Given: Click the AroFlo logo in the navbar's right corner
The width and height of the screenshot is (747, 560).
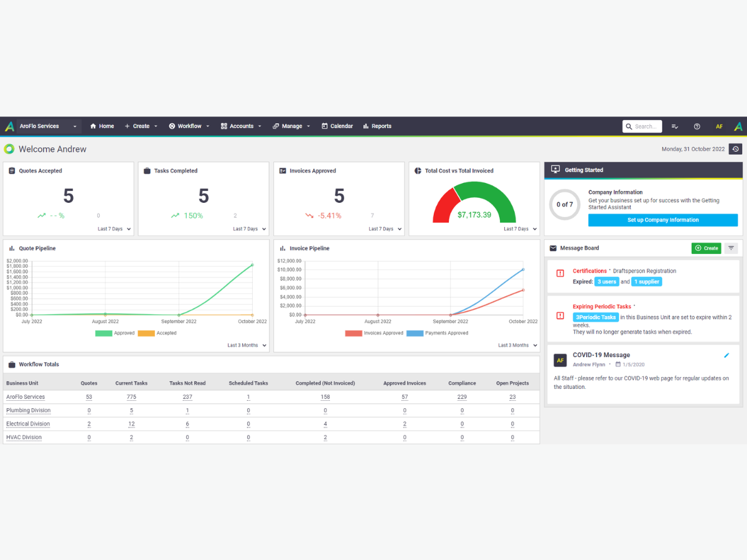Looking at the screenshot, I should pos(738,126).
